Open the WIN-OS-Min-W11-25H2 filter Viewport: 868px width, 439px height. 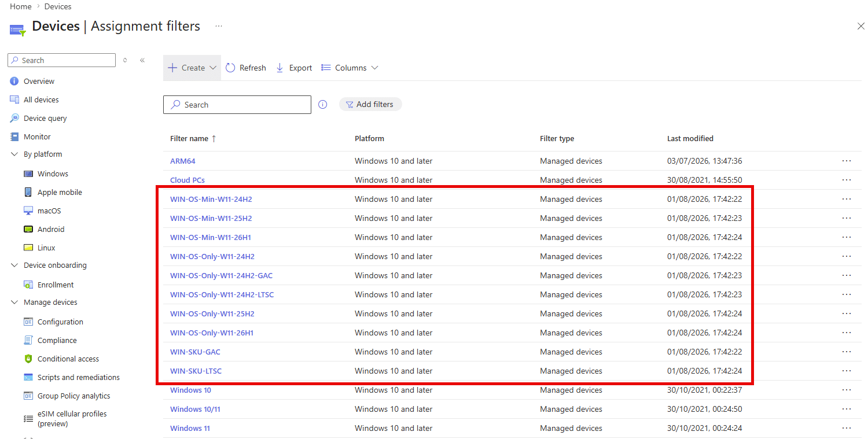pos(211,218)
